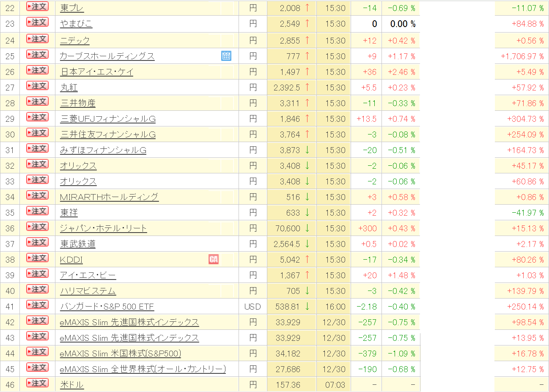
Task: Click the CA icon next to KDDI
Action: (x=214, y=259)
